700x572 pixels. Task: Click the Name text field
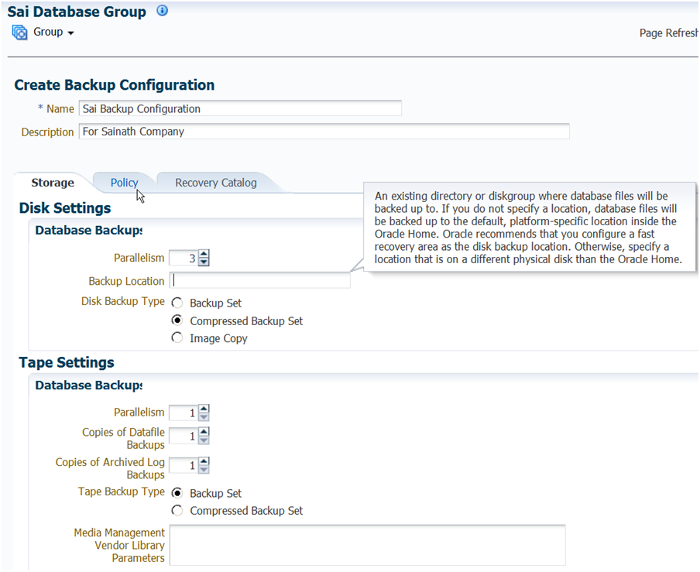click(x=240, y=108)
